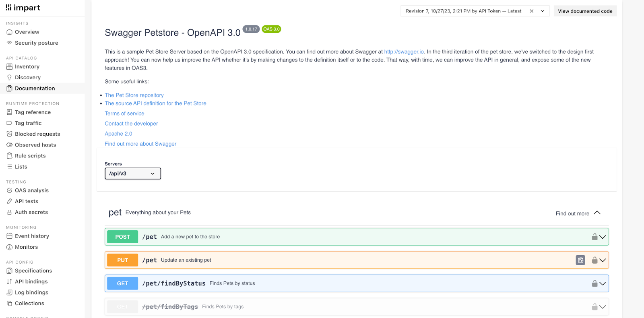Open Terms of service link
Viewport: 644px width, 318px height.
coord(124,114)
